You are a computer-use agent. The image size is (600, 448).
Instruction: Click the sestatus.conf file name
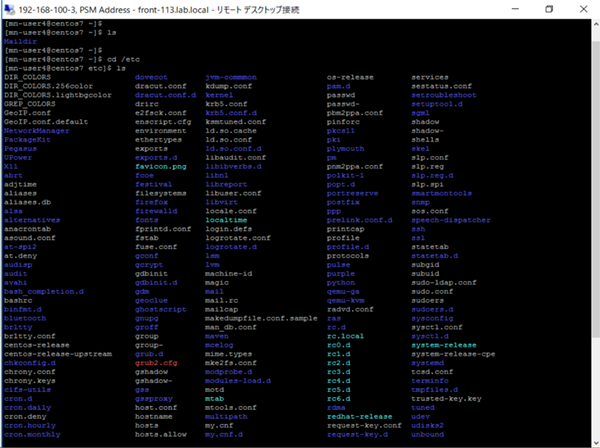coord(442,86)
